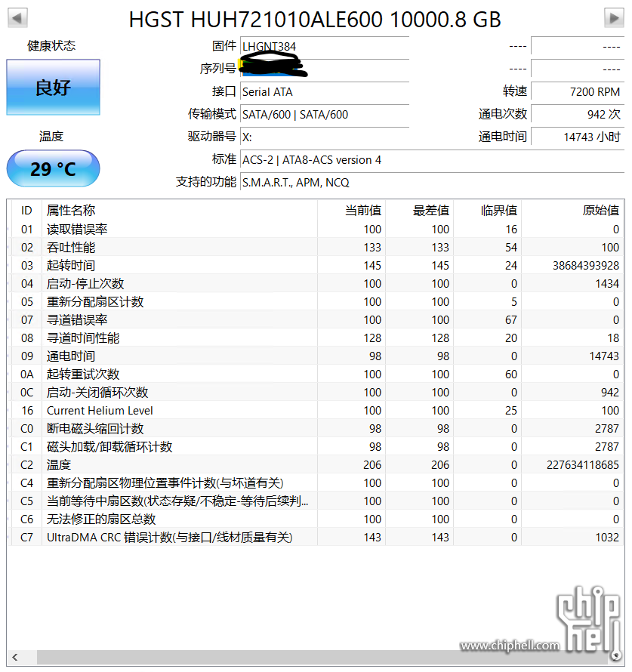Select the ACS-2 standard field
The height and width of the screenshot is (672, 632).
click(x=432, y=160)
